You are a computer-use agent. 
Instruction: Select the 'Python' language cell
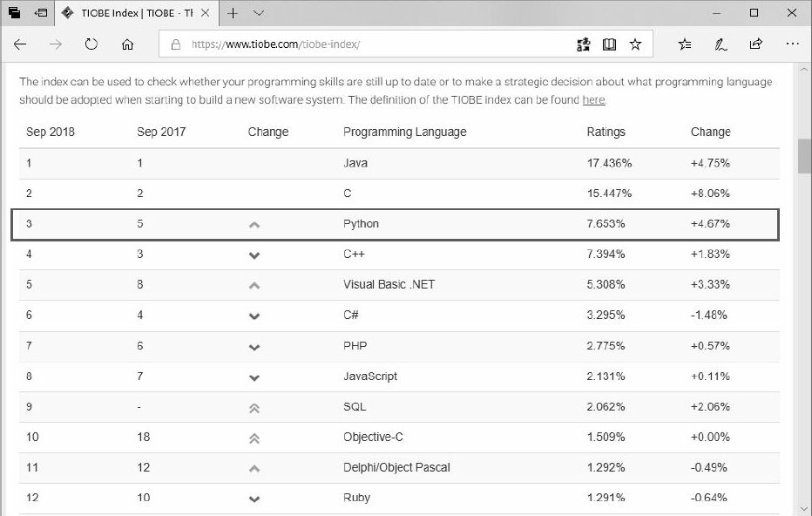click(x=361, y=224)
